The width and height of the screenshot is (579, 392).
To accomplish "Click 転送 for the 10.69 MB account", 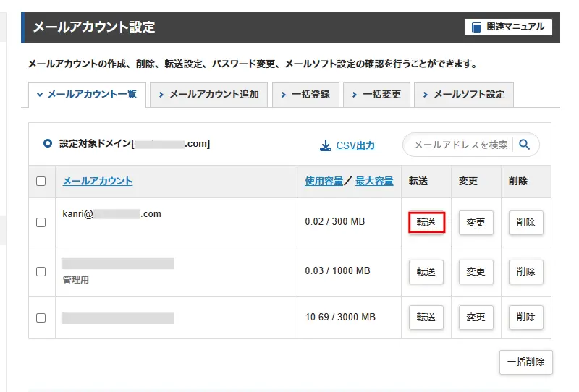I will coord(426,318).
